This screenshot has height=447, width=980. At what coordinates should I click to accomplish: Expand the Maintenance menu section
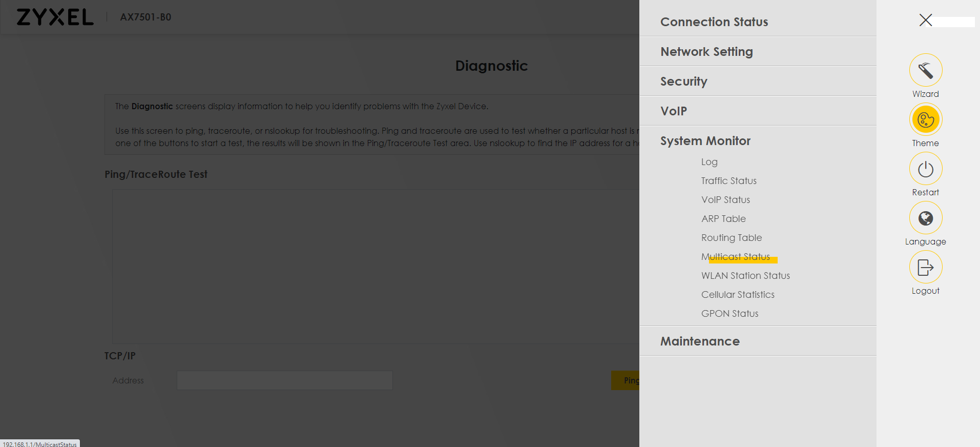pos(699,341)
